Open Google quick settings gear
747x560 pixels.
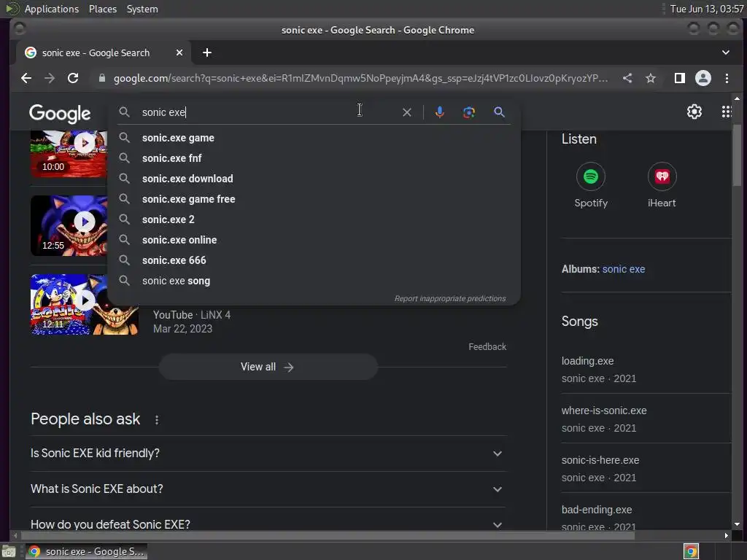(x=694, y=112)
